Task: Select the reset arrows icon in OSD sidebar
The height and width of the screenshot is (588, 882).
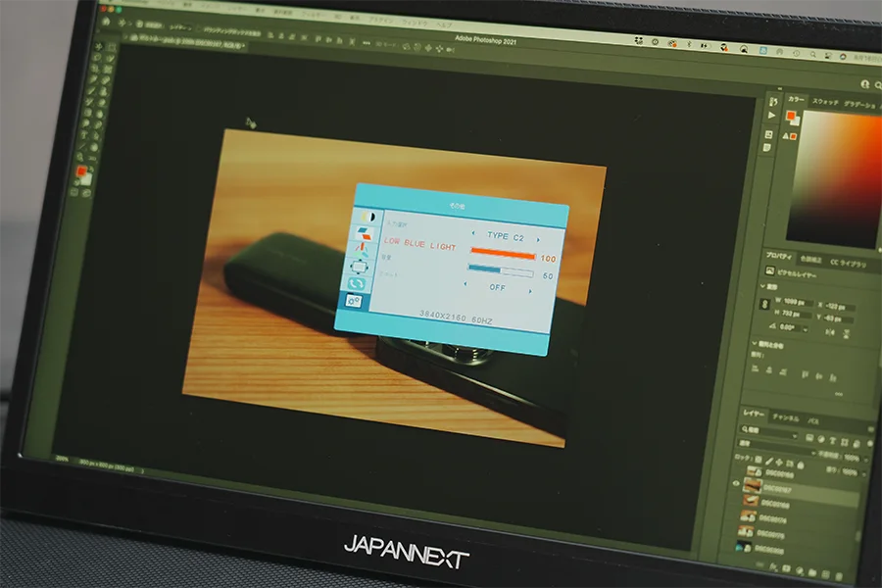Action: click(x=356, y=284)
